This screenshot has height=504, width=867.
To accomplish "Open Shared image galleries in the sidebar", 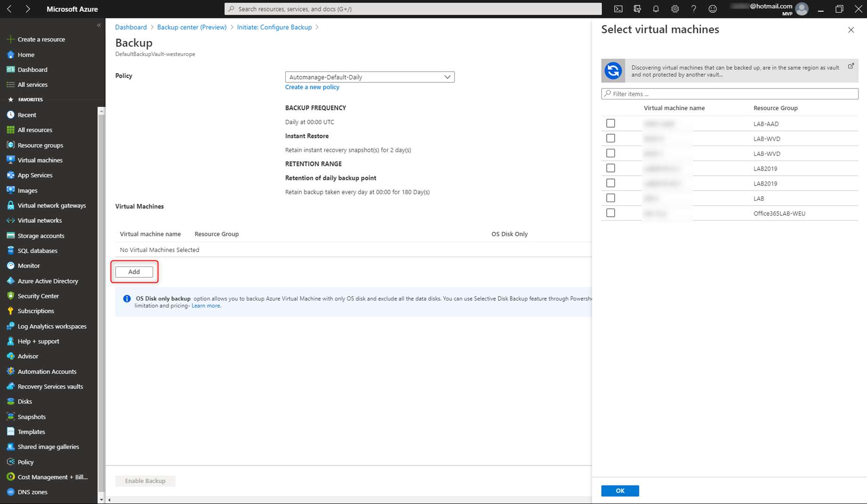I will coord(49,447).
